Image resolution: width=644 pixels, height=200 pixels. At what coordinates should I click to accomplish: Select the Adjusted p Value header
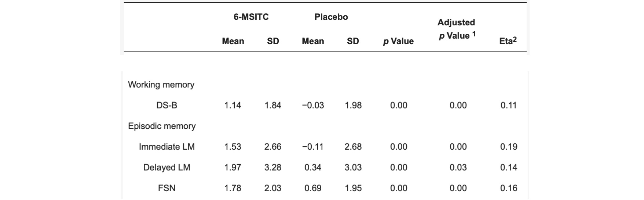pos(456,29)
